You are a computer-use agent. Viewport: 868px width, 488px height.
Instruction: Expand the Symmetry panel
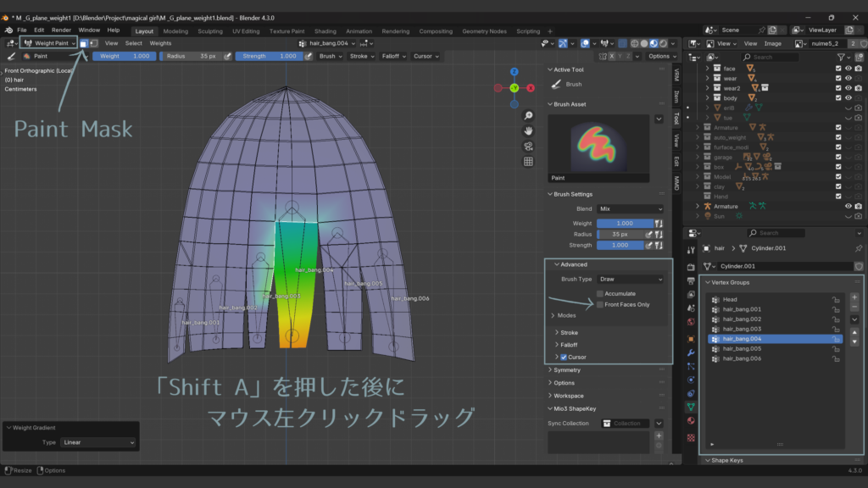[x=566, y=370]
